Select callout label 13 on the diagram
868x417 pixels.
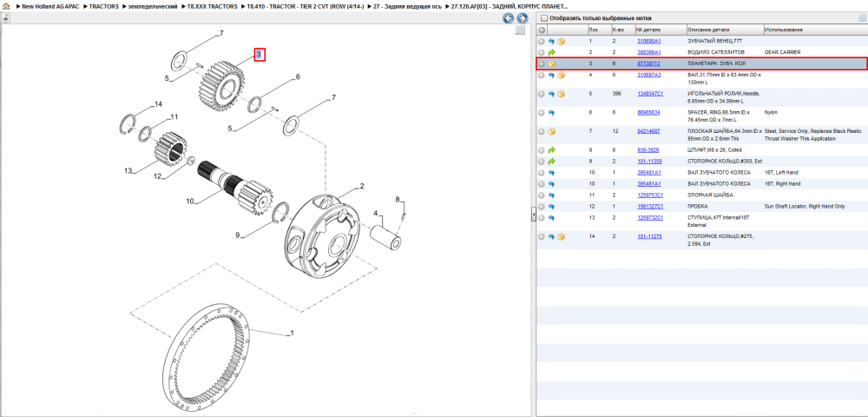[128, 171]
